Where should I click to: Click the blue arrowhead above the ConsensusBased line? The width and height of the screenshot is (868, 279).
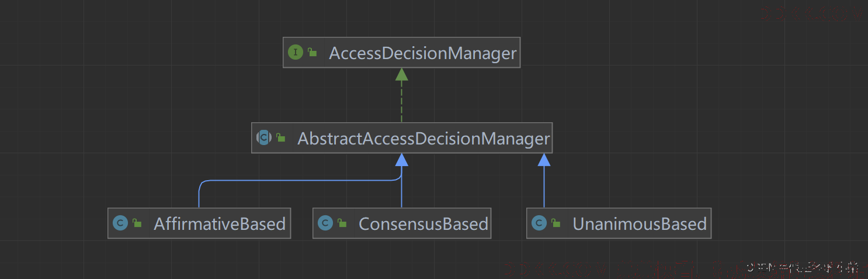coord(401,160)
